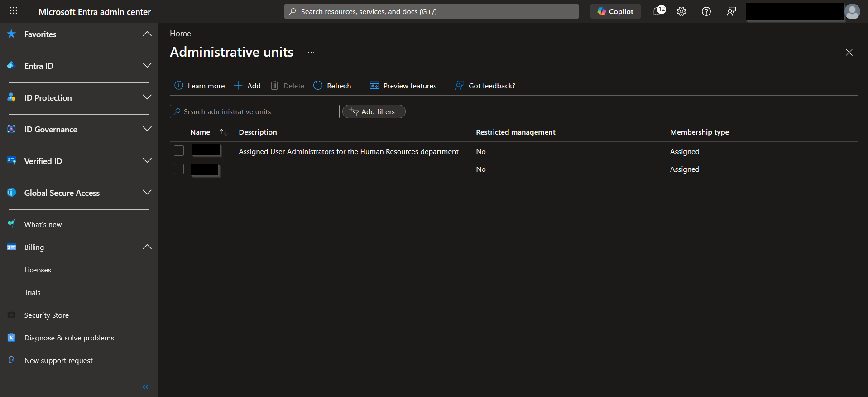
Task: Click the Membership type column header
Action: (x=700, y=132)
